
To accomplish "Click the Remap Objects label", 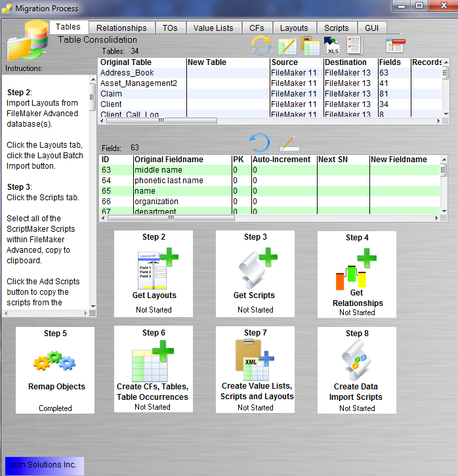I will (x=56, y=387).
